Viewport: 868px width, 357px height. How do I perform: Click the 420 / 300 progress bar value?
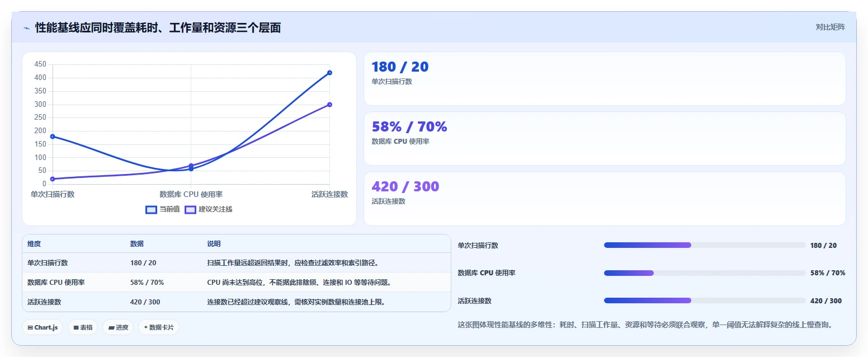click(x=826, y=301)
